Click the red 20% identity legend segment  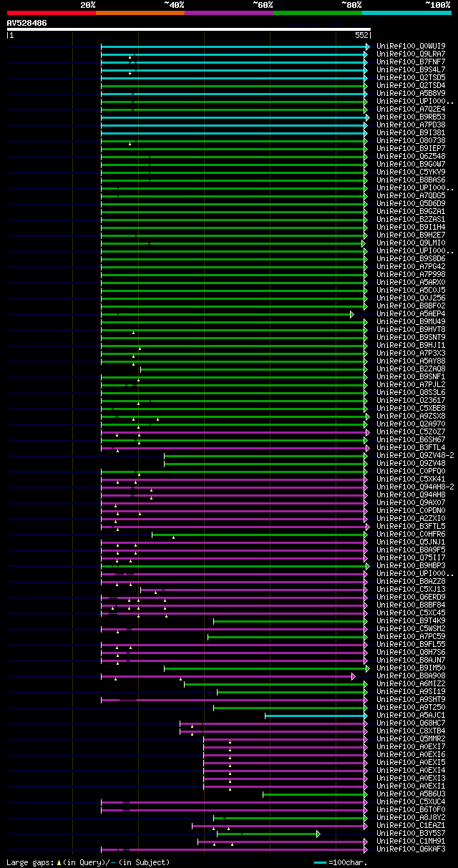[x=51, y=13]
